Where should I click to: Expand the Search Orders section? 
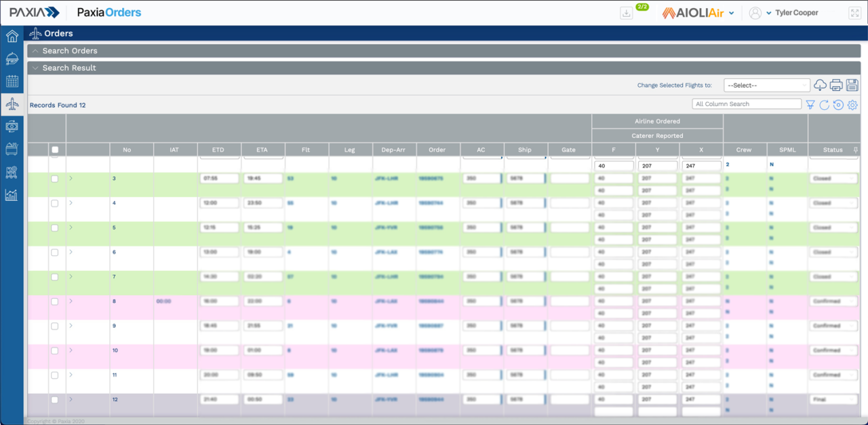pyautogui.click(x=35, y=51)
